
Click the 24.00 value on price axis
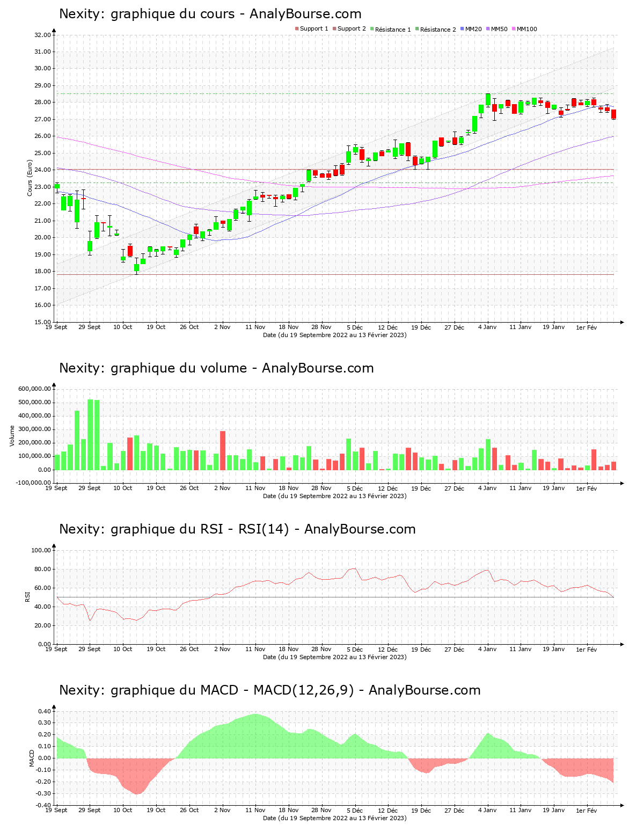42,170
